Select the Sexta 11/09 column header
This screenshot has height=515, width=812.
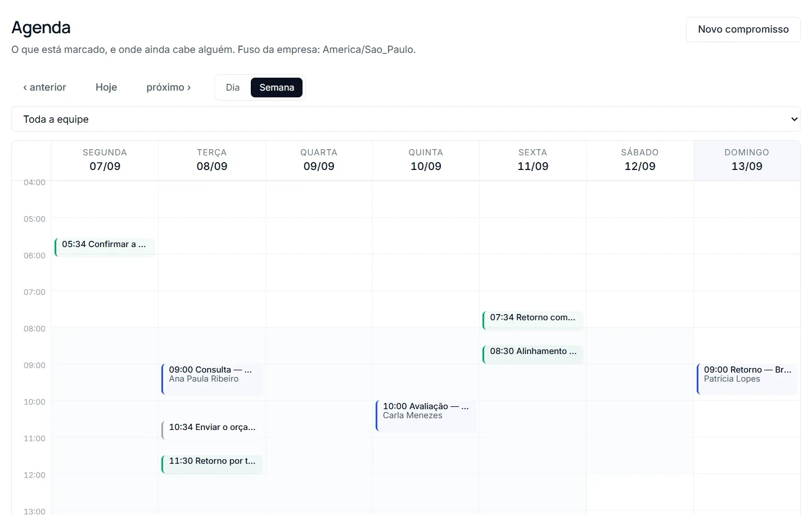pos(533,160)
